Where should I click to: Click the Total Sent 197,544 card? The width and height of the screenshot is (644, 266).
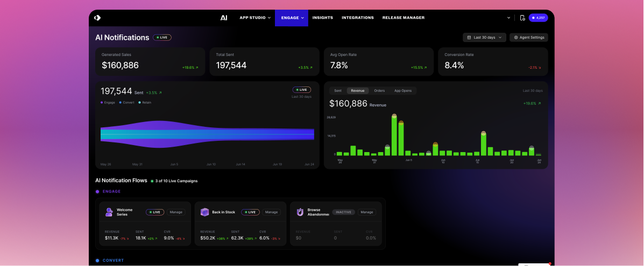point(265,62)
